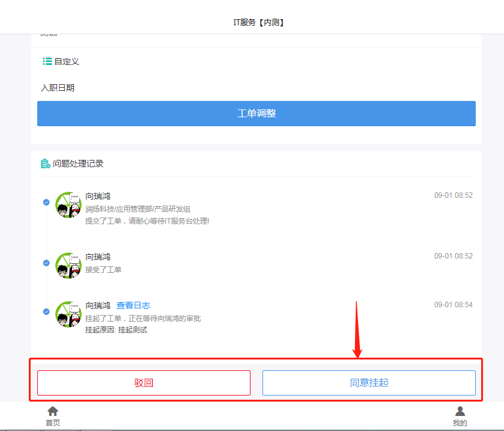Click the clipboard icon beside 问题处理记录
Viewport: 504px width, 431px height.
pyautogui.click(x=46, y=164)
